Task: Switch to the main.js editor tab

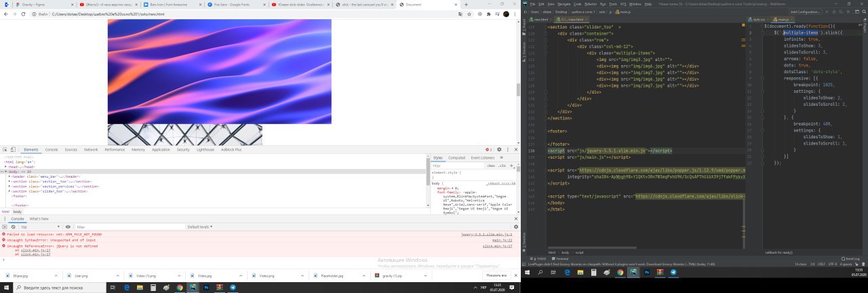Action: click(783, 20)
